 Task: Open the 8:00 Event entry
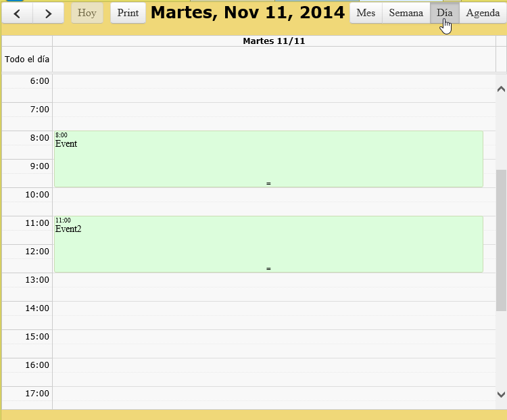(x=268, y=159)
